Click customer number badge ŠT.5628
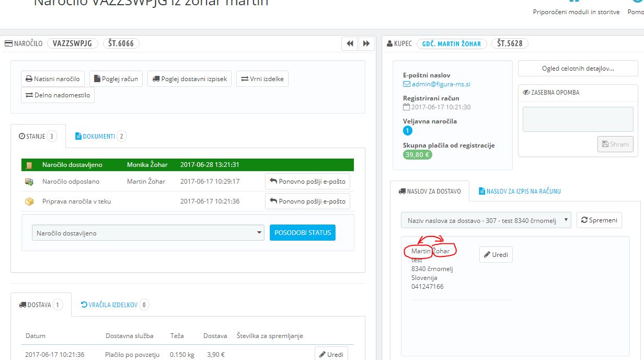 tap(510, 43)
